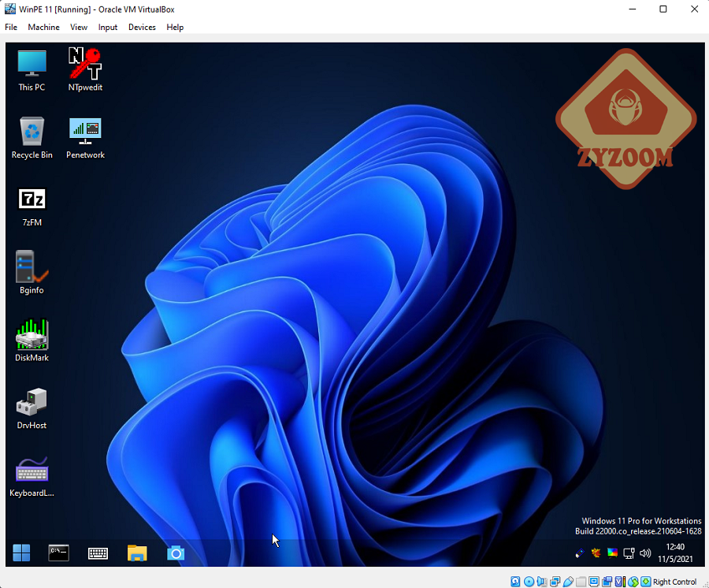This screenshot has width=709, height=588.
Task: Open the This PC desktop icon
Action: pos(32,70)
